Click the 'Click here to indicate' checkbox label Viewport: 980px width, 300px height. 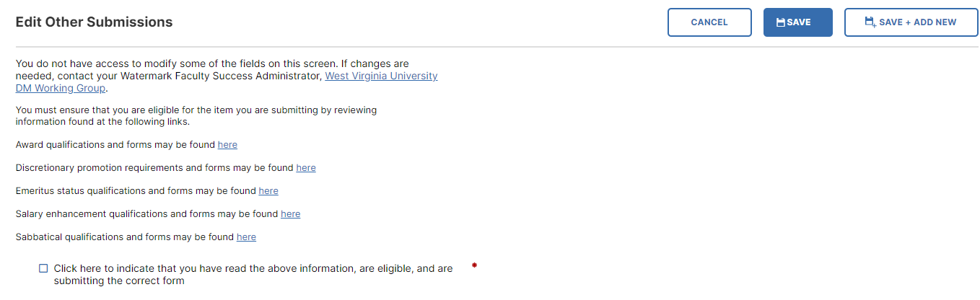coord(253,275)
